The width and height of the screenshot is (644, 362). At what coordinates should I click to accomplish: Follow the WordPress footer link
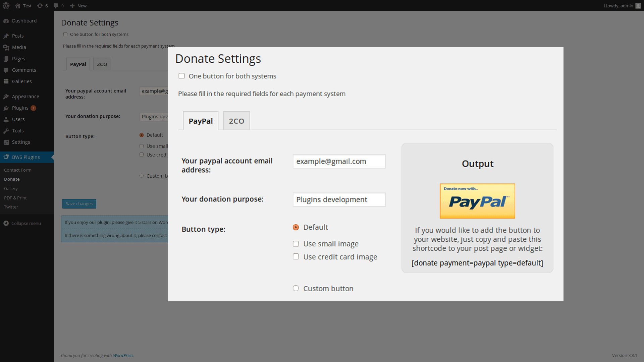(123, 355)
